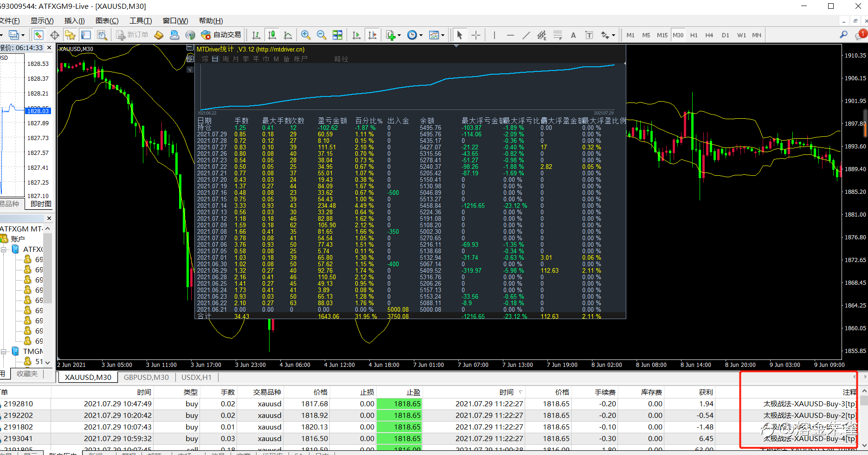Screen dimensions: 868x455
Task: Tile chart windows icon
Action: tap(338, 35)
